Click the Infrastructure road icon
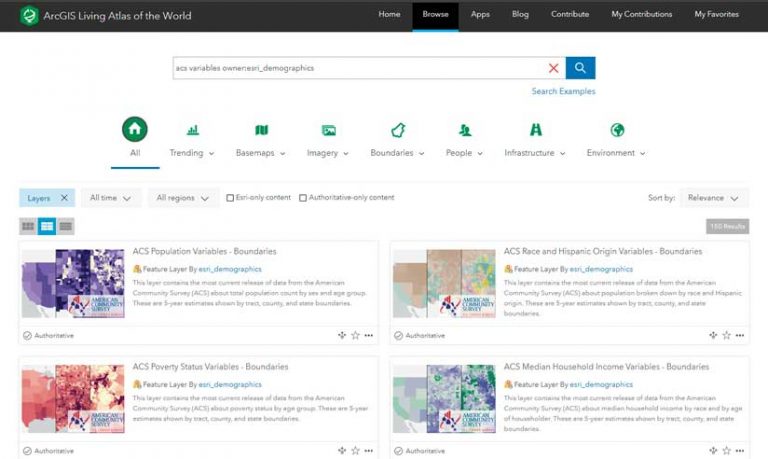Image resolution: width=768 pixels, height=459 pixels. pyautogui.click(x=536, y=130)
